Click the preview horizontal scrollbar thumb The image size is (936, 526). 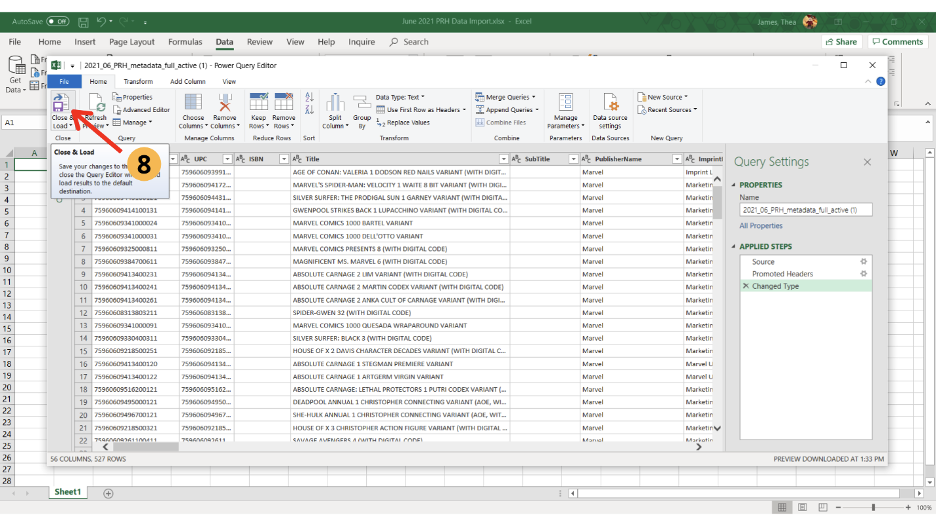[x=145, y=447]
